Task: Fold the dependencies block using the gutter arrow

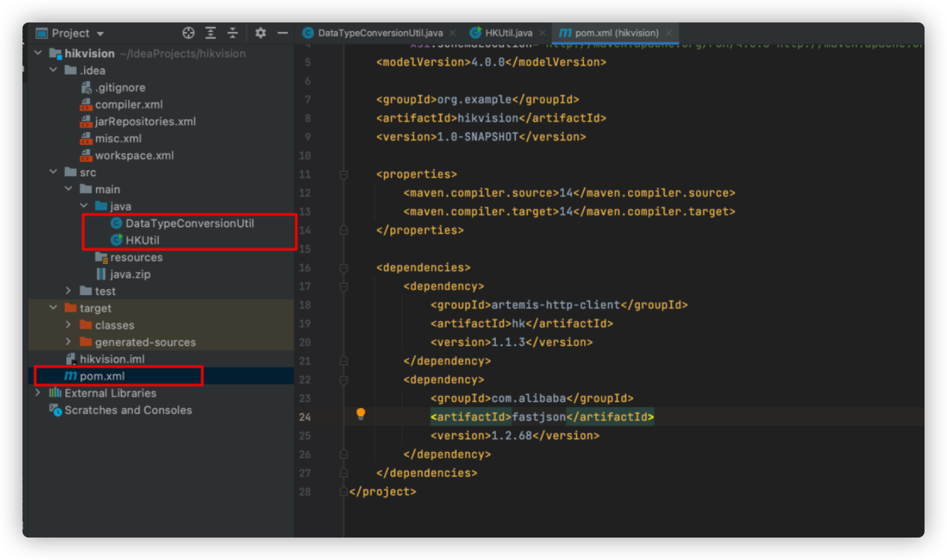Action: 343,267
